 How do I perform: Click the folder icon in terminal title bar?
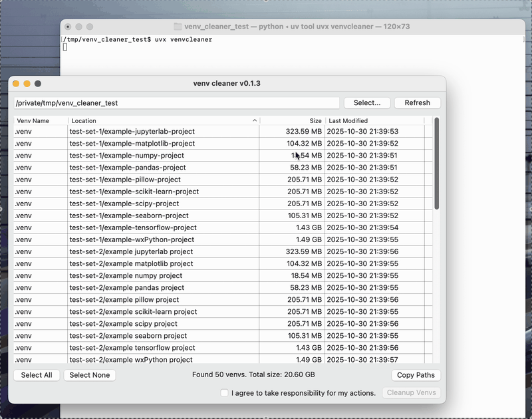(178, 27)
